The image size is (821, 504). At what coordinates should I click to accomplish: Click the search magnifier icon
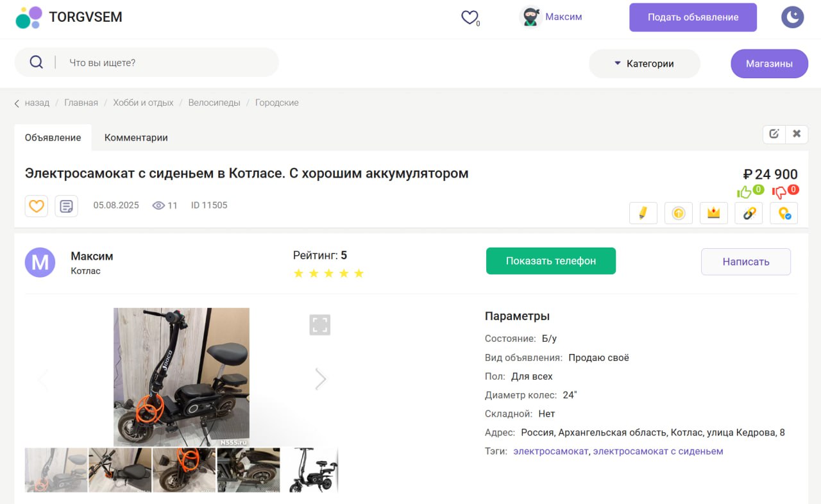[36, 62]
